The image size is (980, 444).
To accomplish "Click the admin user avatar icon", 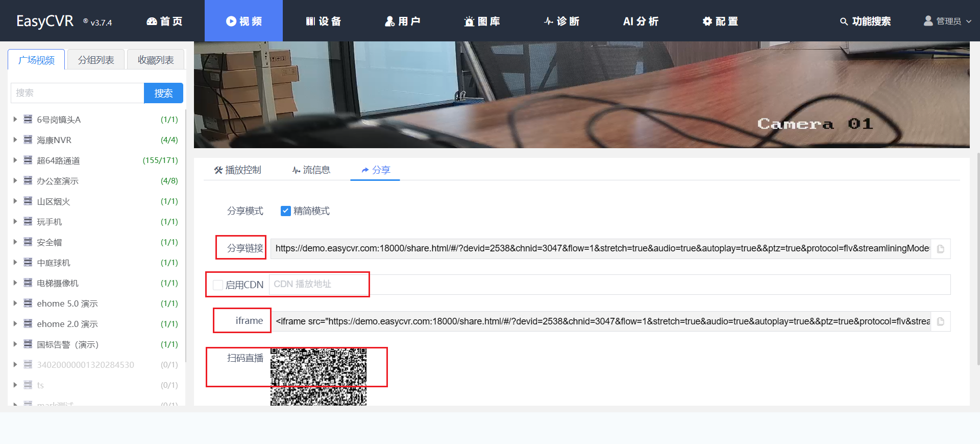I will coord(928,21).
